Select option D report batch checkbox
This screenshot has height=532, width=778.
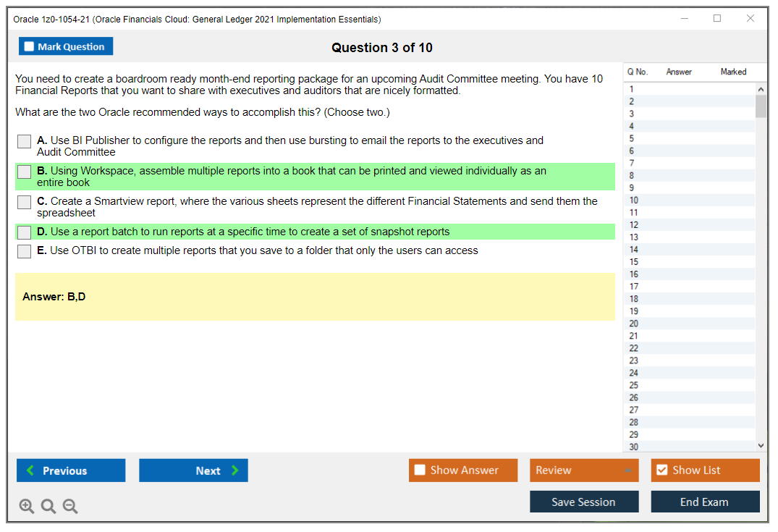pos(25,232)
